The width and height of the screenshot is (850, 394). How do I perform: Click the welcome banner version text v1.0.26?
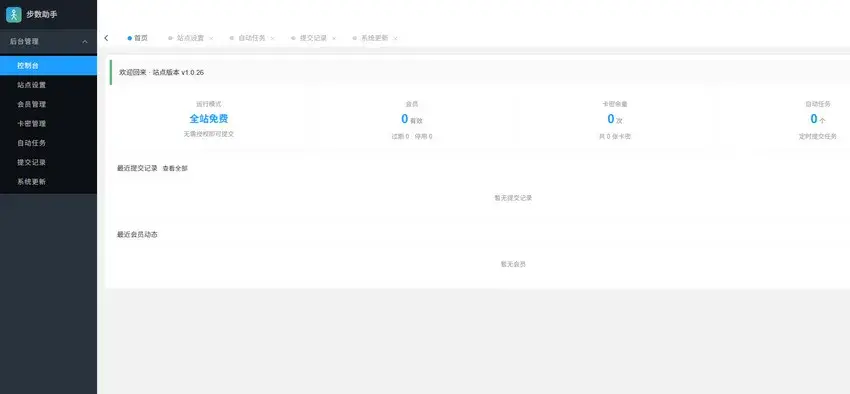tap(192, 72)
